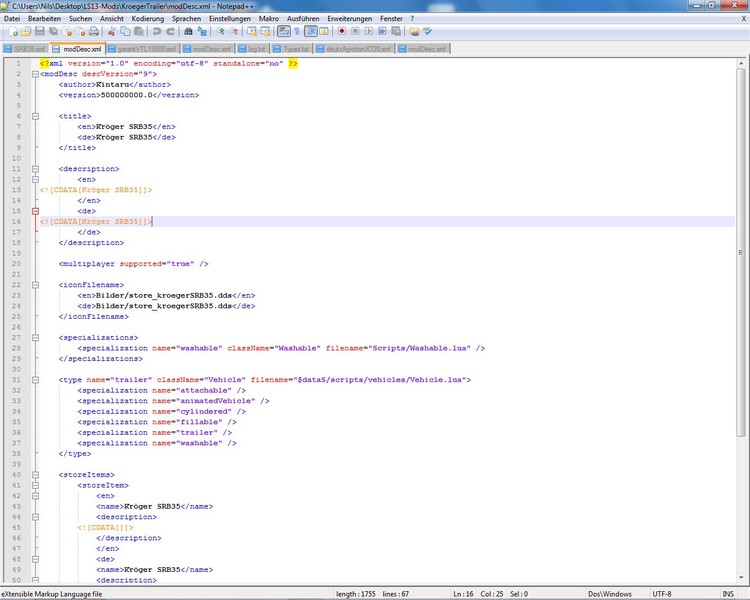
Task: Open the Replace dialog icon
Action: tap(202, 32)
